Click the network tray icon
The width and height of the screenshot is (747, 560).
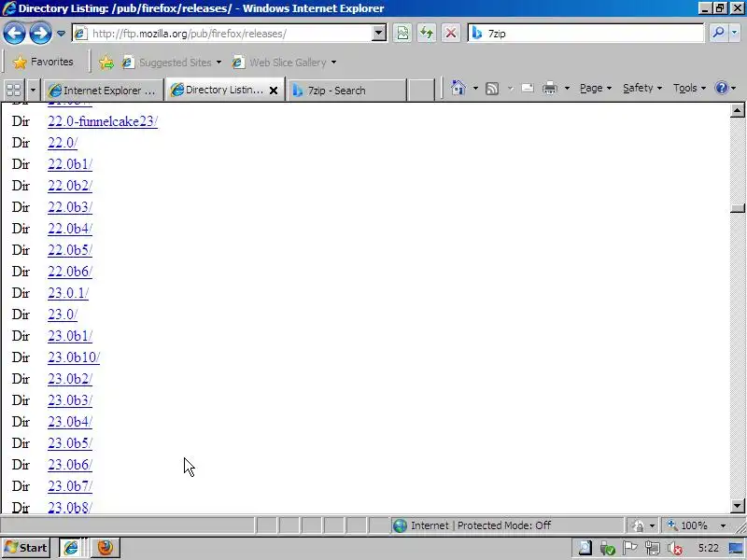652,548
